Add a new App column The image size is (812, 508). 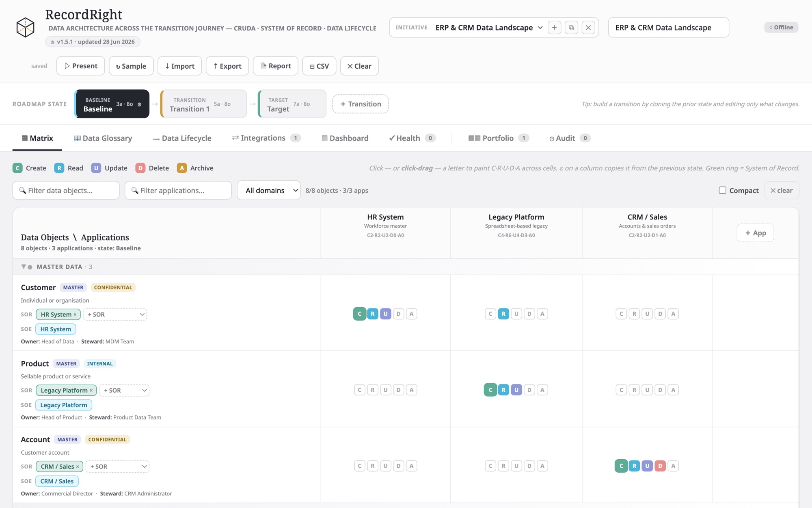click(x=755, y=233)
